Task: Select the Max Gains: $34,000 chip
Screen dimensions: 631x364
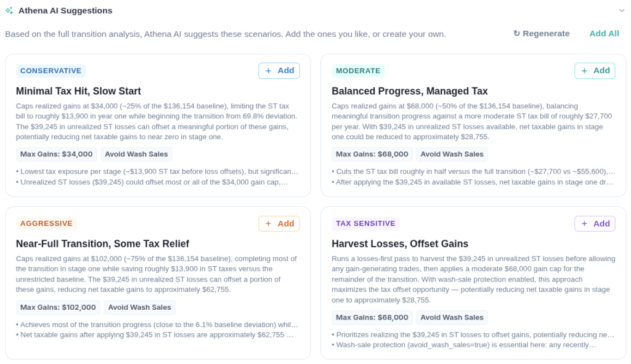Action: click(56, 154)
